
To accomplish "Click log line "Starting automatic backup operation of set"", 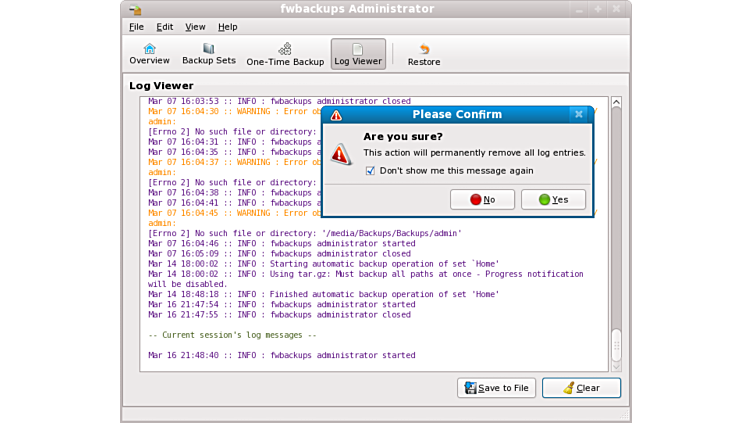I will pos(324,264).
